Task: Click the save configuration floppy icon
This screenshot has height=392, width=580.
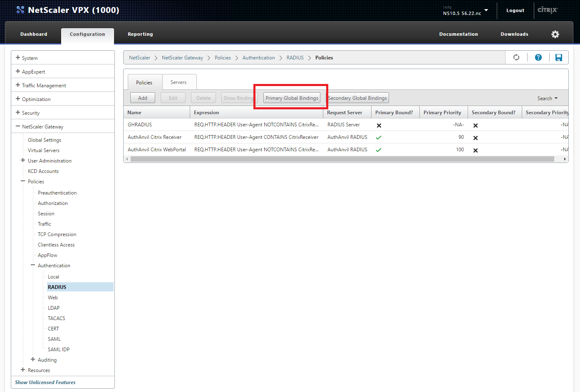Action: point(559,57)
